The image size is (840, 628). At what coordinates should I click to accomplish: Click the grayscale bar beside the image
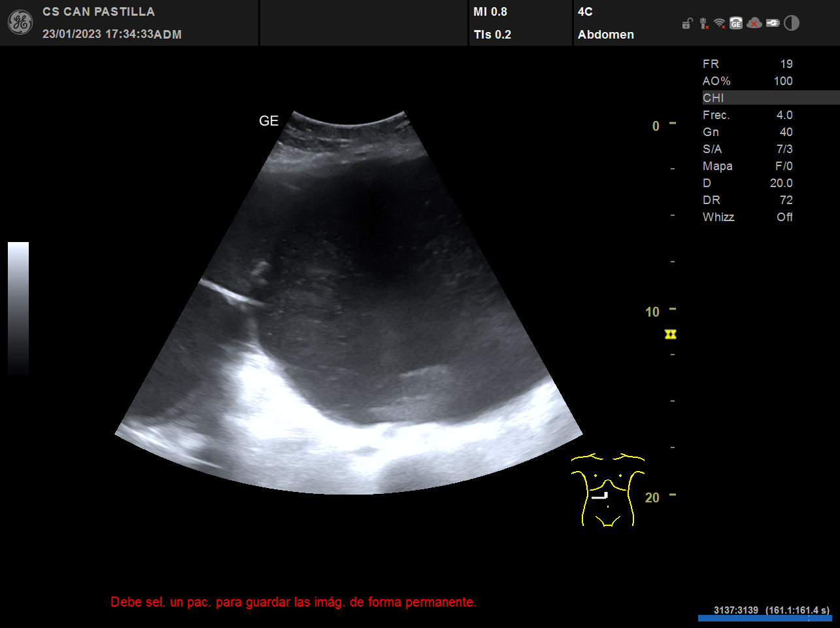coord(18,307)
